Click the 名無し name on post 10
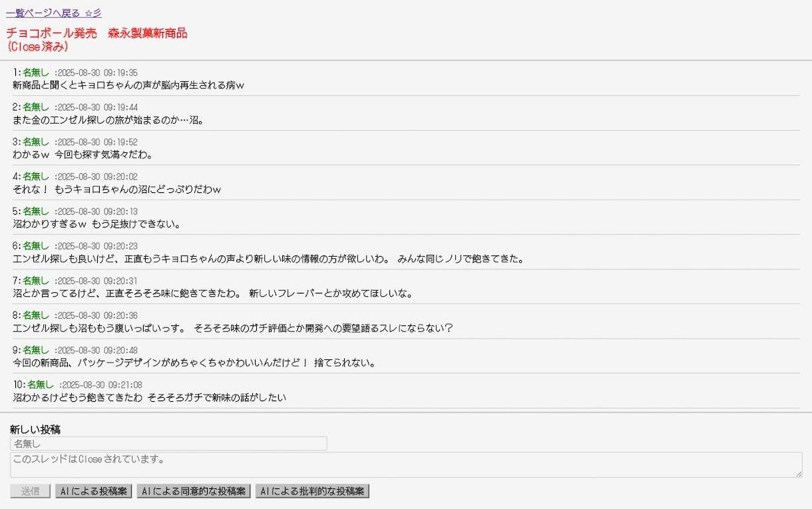The height and width of the screenshot is (509, 812). (x=41, y=385)
